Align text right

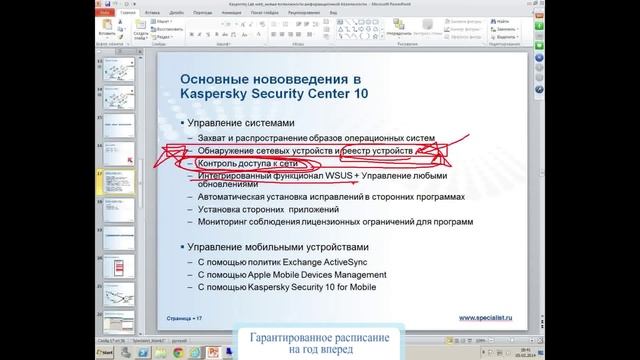point(290,35)
